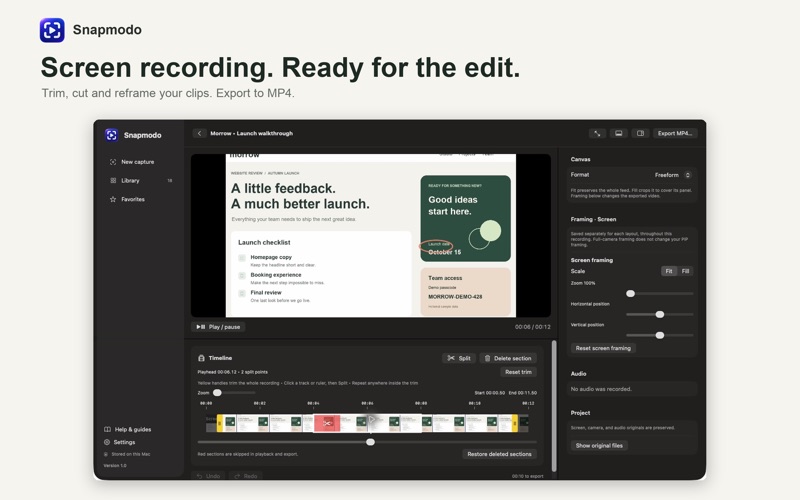The width and height of the screenshot is (800, 500).
Task: Click Reset screen framing button
Action: click(x=603, y=348)
